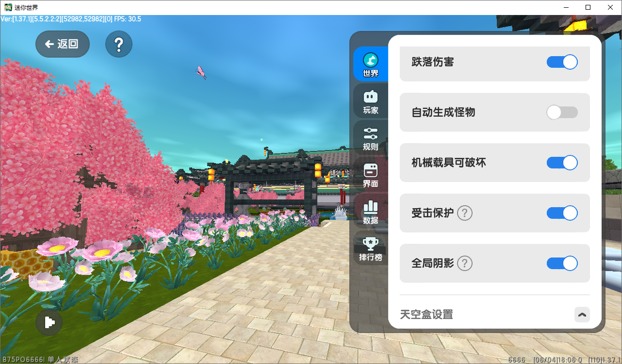
Task: Disable the 跌落伤害 fall damage toggle
Action: (562, 62)
